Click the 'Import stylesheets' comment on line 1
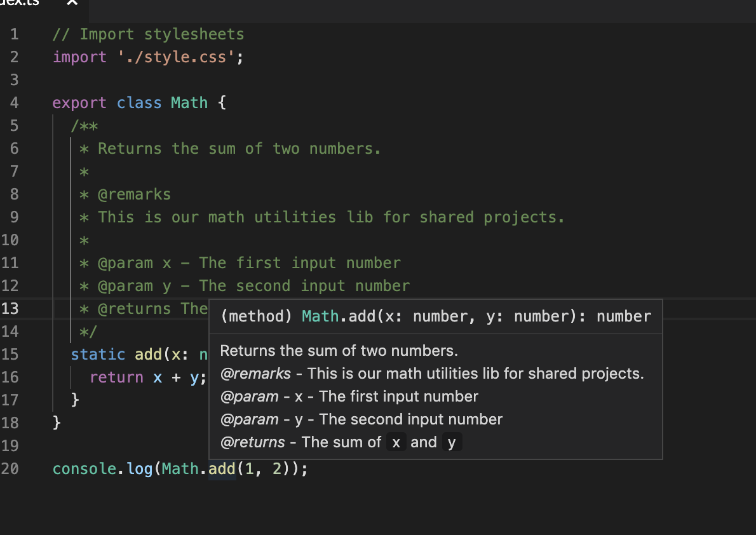Image resolution: width=756 pixels, height=535 pixels. pos(148,34)
